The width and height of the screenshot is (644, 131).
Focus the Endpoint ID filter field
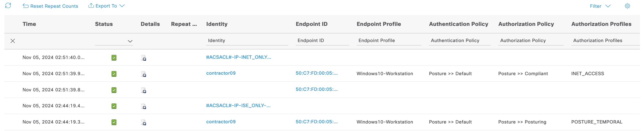322,41
